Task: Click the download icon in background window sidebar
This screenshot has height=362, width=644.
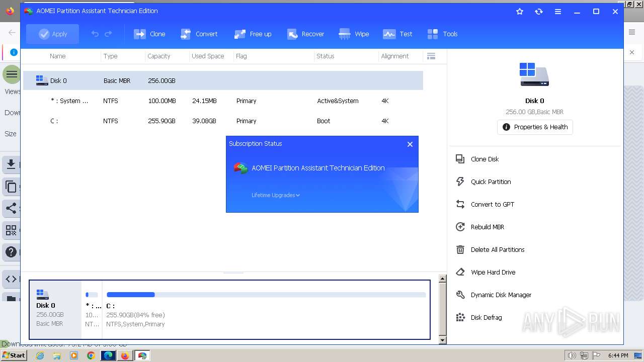Action: tap(11, 165)
